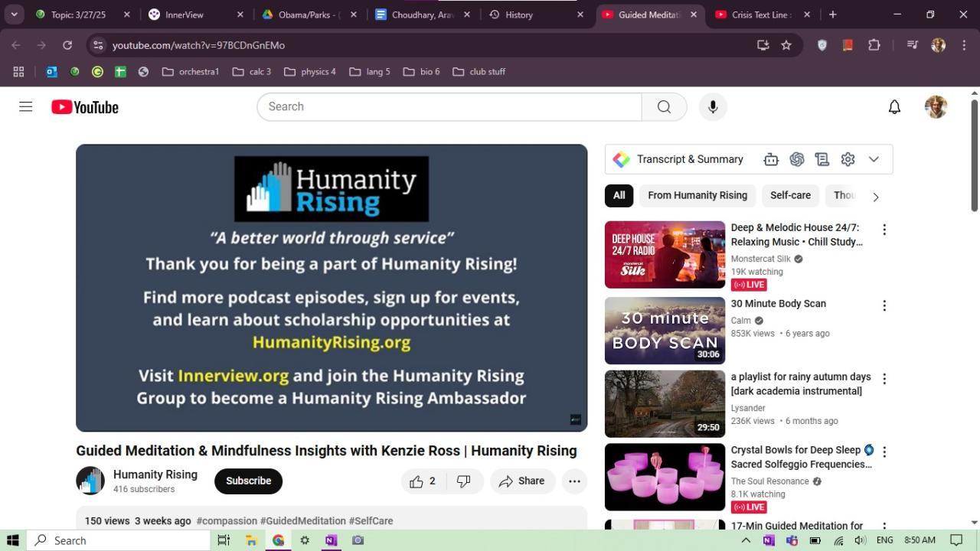Select the All filter chip
Screen dimensions: 980x551
[619, 196]
